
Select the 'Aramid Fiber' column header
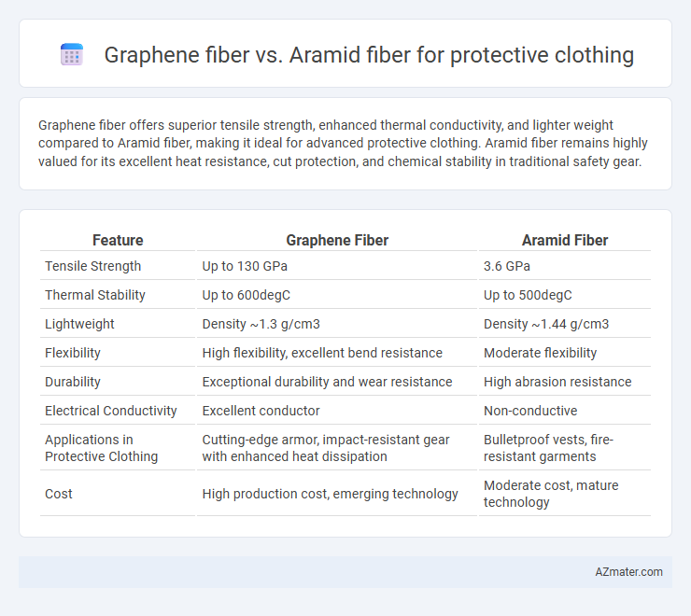(565, 240)
